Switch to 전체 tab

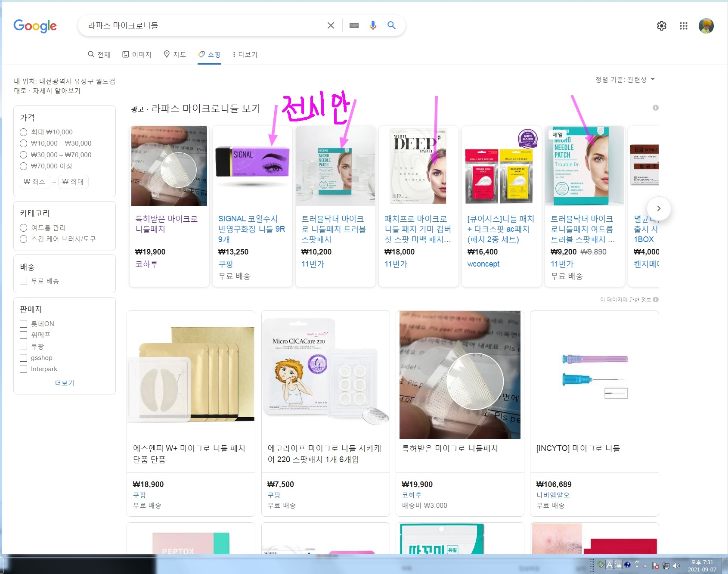tap(99, 54)
